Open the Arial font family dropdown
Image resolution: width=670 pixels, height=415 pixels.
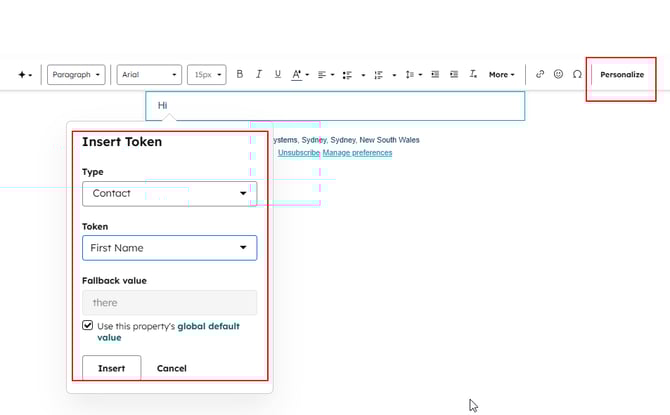149,75
